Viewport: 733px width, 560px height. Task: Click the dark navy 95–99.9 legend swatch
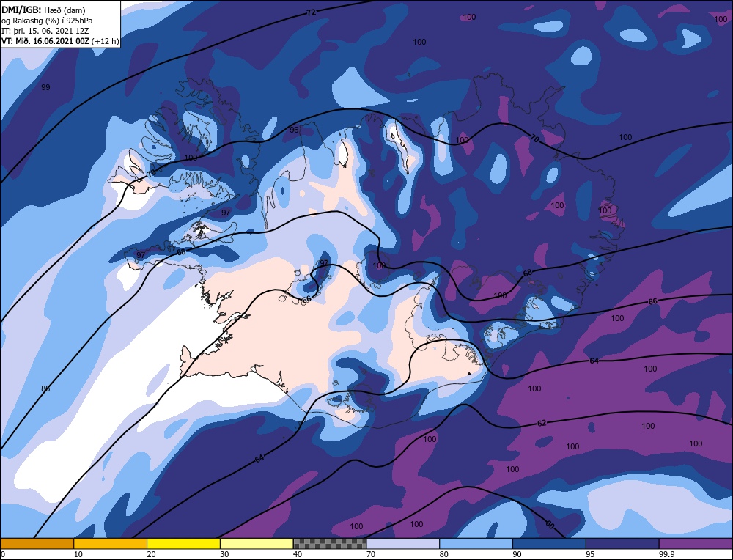622,543
